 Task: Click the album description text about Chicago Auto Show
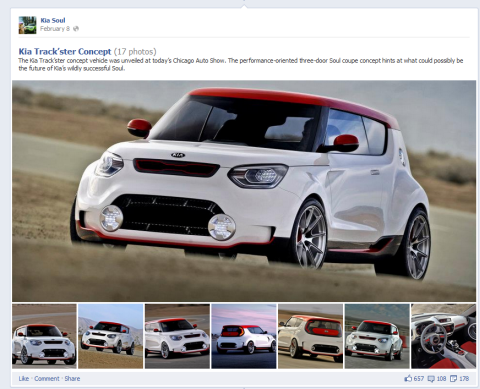click(x=241, y=65)
